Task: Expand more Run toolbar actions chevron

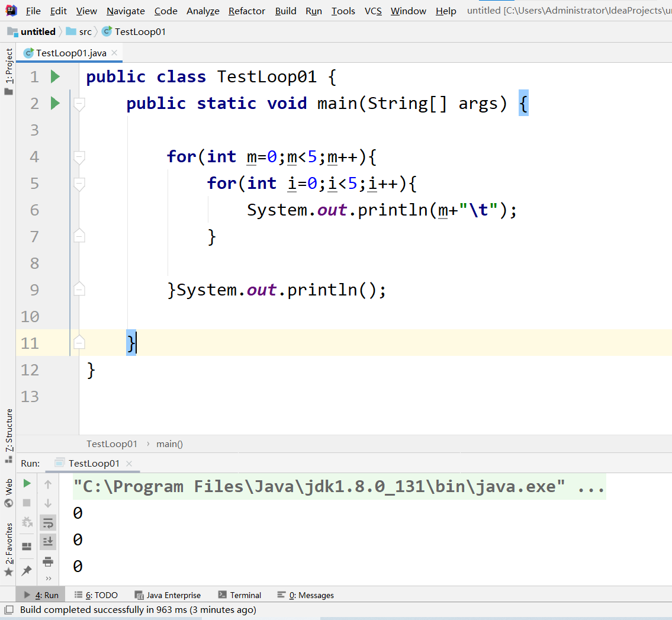Action: (x=49, y=579)
